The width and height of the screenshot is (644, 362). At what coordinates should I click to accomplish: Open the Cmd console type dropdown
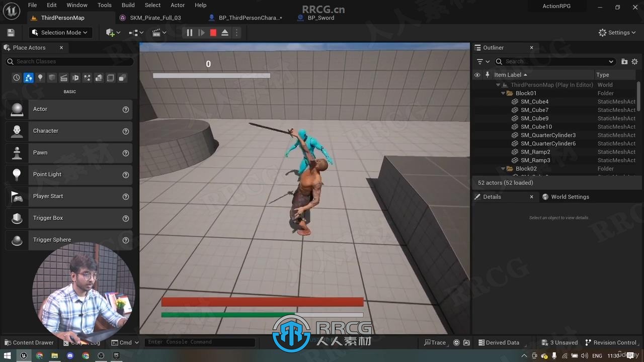[125, 342]
